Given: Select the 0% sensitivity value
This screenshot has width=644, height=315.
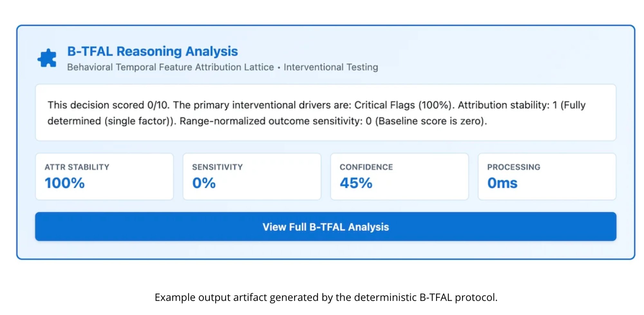Looking at the screenshot, I should 204,183.
